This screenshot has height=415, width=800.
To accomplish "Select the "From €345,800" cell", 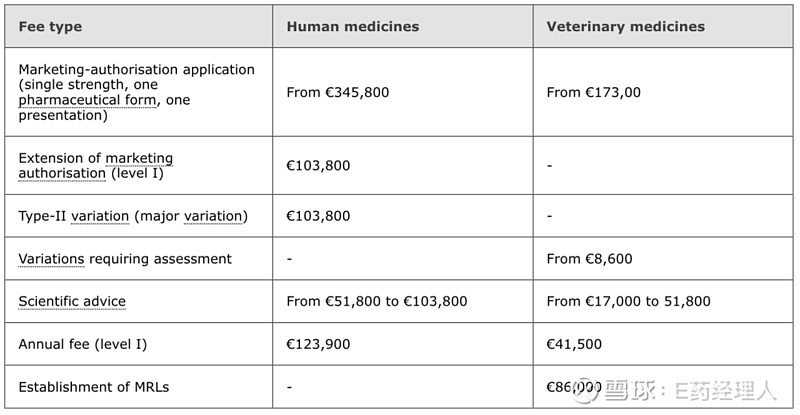I will (337, 92).
